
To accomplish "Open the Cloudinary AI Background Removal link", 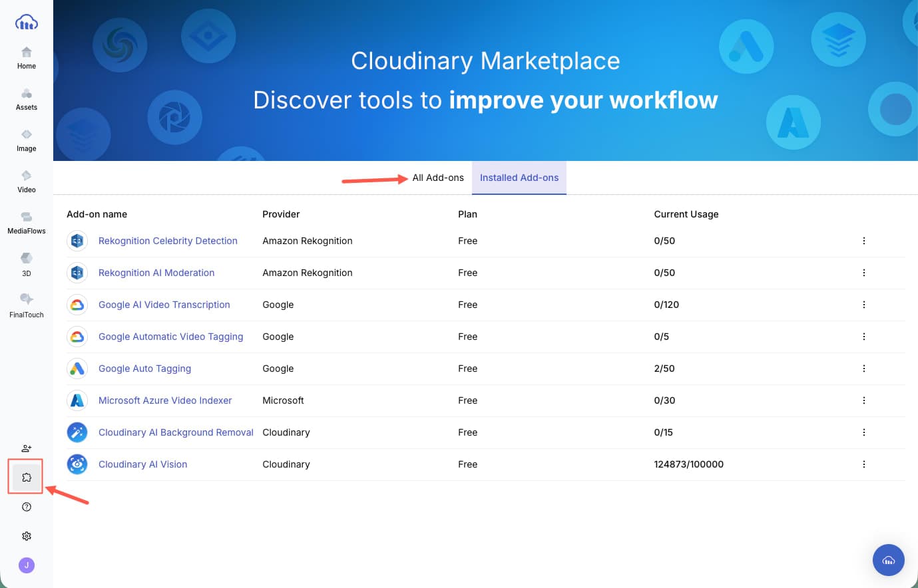I will pos(176,432).
